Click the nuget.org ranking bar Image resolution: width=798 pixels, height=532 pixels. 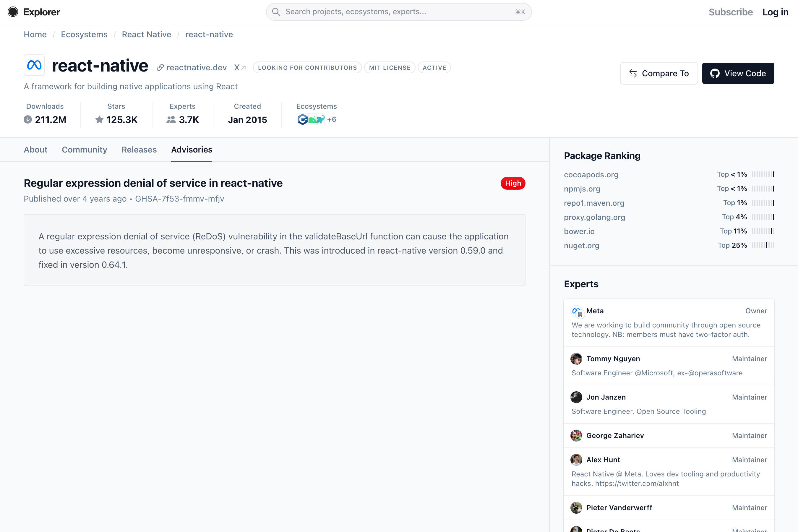pos(763,245)
